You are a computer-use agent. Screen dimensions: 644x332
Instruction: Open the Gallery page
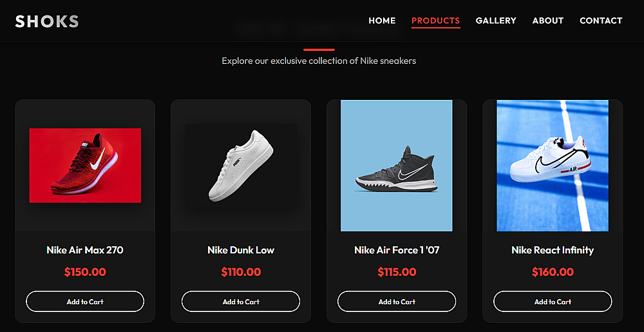coord(496,21)
